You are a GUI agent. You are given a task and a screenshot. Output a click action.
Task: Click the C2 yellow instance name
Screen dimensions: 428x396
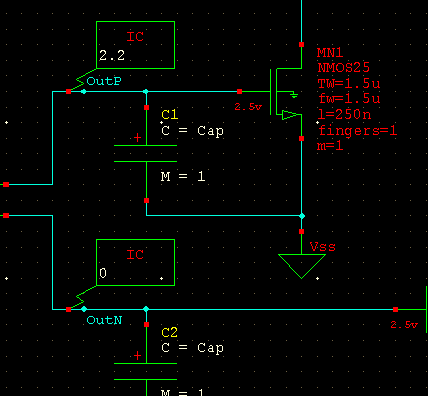click(x=170, y=332)
